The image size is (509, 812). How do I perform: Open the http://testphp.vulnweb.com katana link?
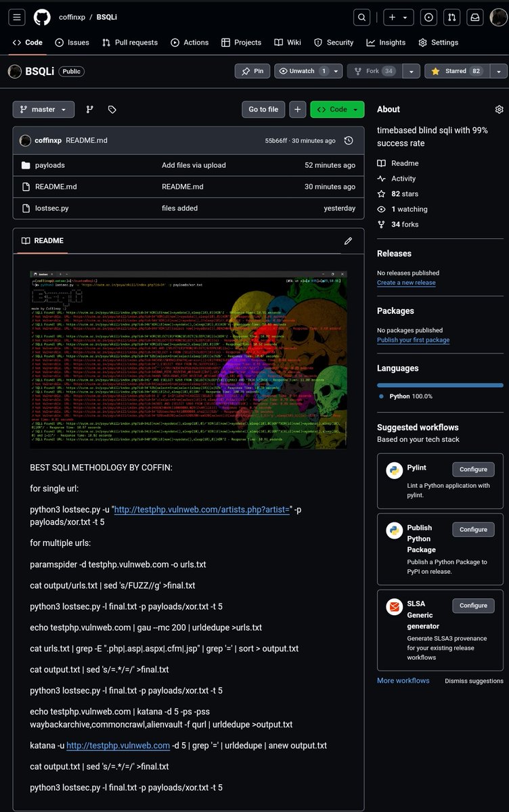tap(118, 745)
